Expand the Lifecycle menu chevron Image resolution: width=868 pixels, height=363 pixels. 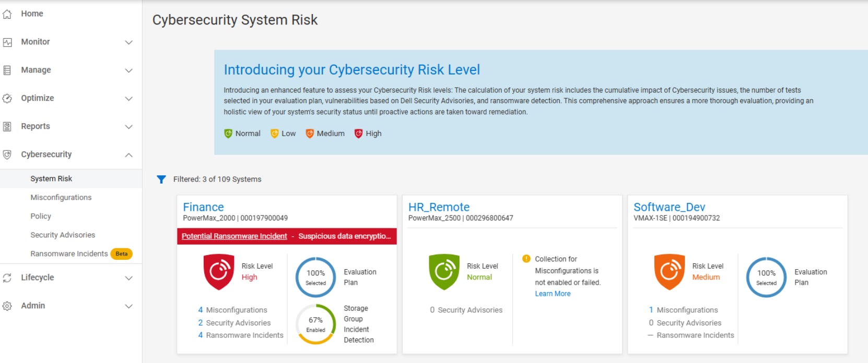coord(128,278)
